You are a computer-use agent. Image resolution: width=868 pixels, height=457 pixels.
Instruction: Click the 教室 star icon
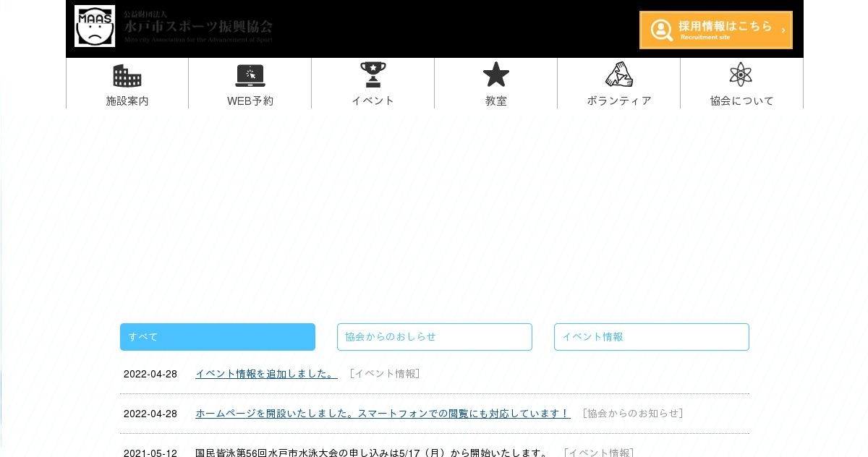click(496, 74)
